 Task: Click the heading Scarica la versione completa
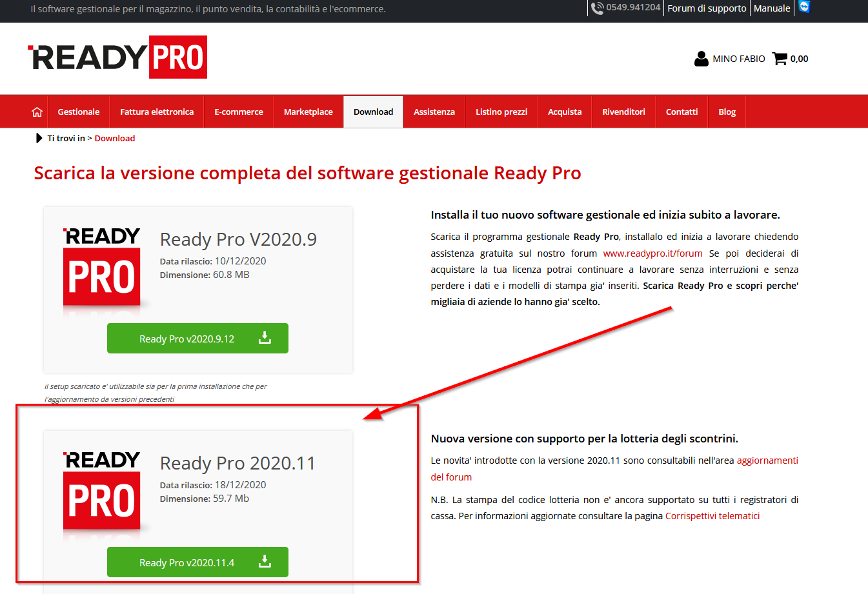click(307, 173)
